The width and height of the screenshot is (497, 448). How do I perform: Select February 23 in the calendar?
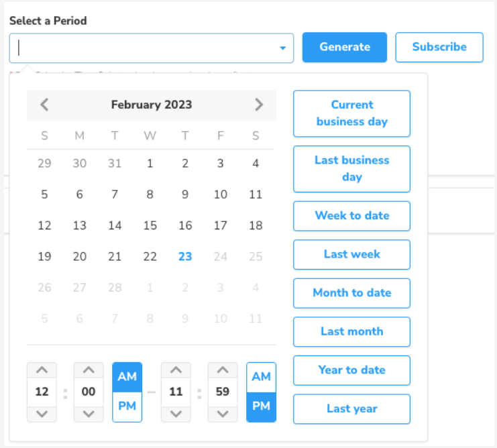tap(185, 256)
